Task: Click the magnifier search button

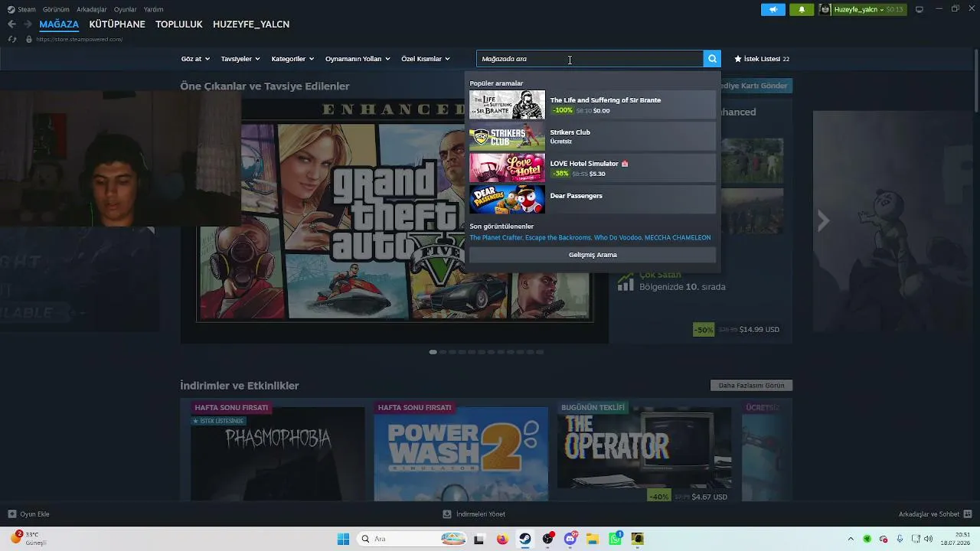Action: (712, 59)
